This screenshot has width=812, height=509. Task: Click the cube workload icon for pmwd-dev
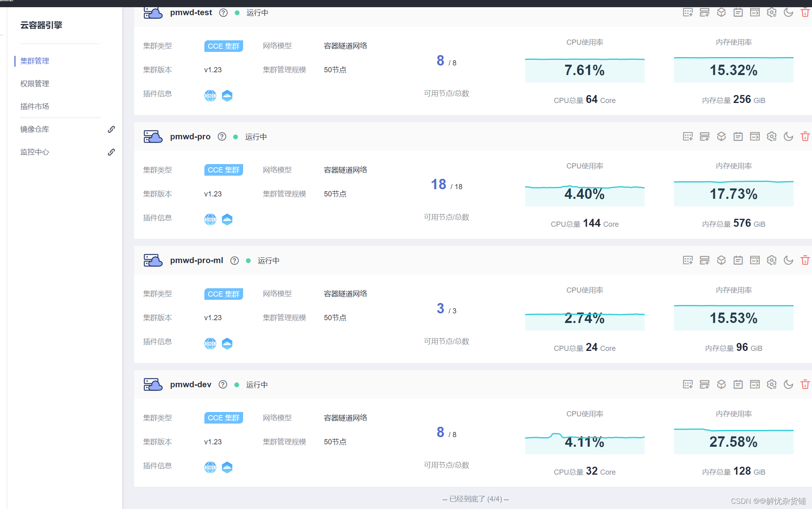point(721,384)
